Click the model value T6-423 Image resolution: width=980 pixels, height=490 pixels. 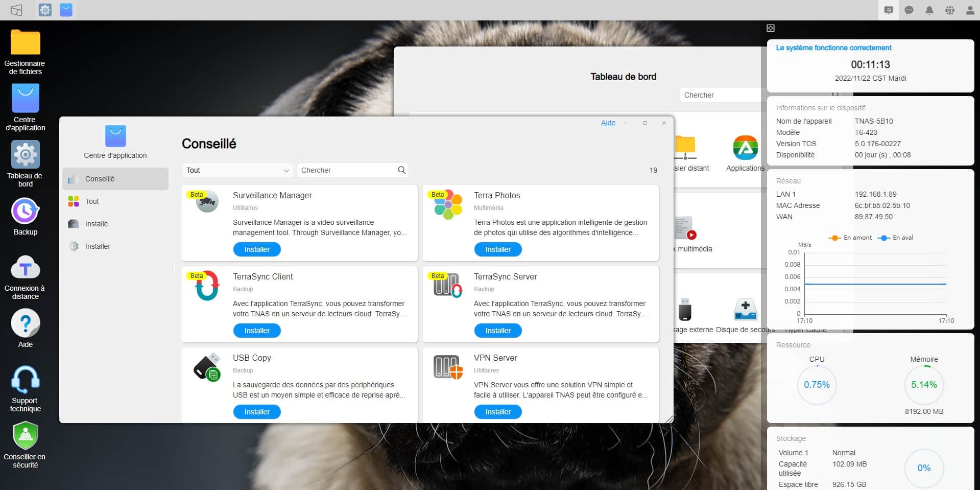(866, 132)
